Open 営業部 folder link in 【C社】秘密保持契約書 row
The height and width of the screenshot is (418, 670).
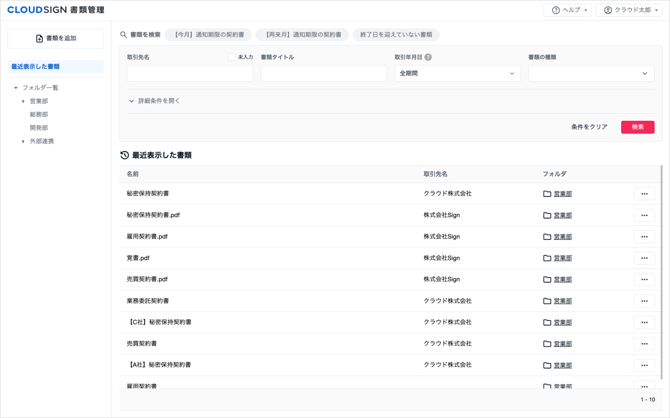(x=563, y=322)
